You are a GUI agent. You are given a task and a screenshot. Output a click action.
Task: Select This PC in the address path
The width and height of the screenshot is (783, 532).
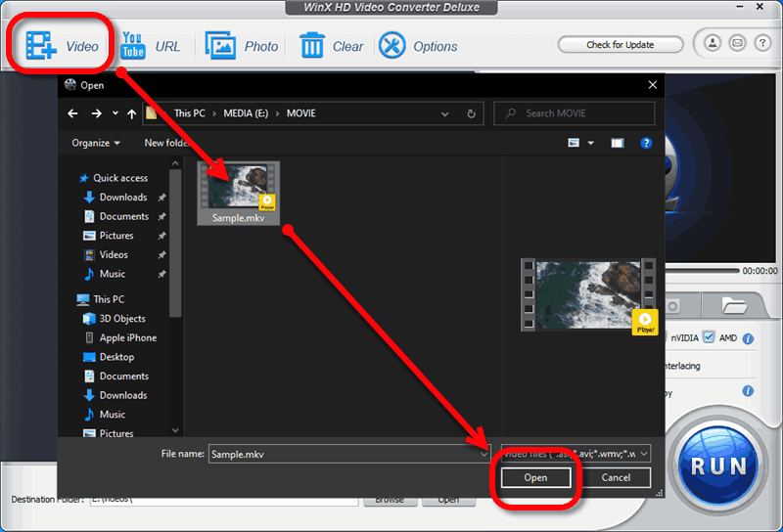coord(189,113)
